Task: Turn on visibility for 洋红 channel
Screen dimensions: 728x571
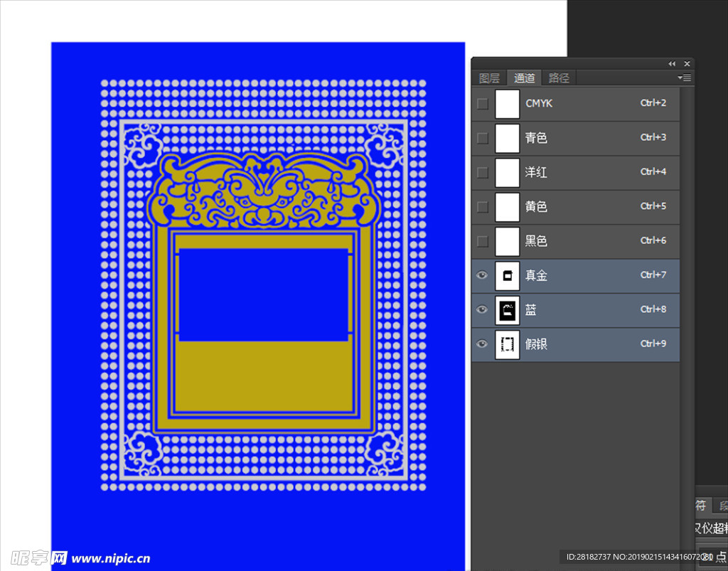Action: click(x=483, y=172)
